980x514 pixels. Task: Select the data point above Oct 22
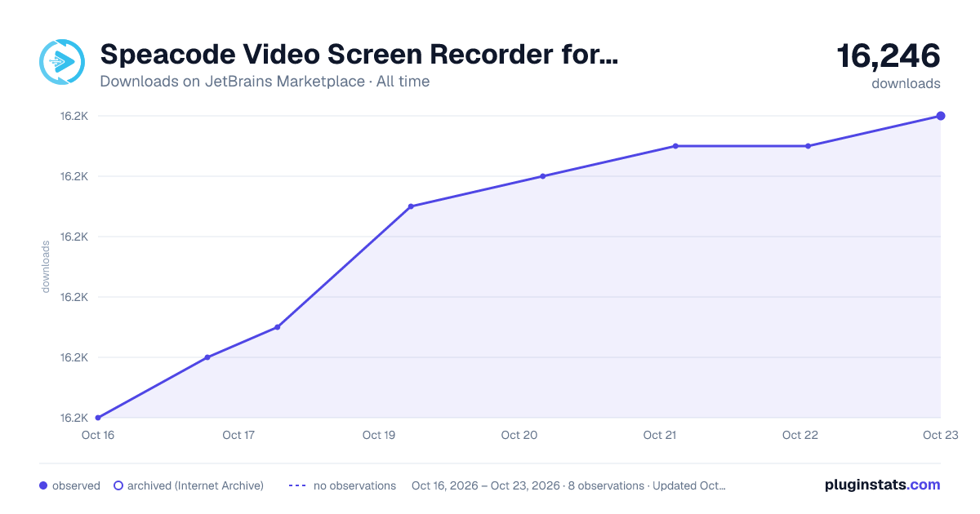point(808,146)
